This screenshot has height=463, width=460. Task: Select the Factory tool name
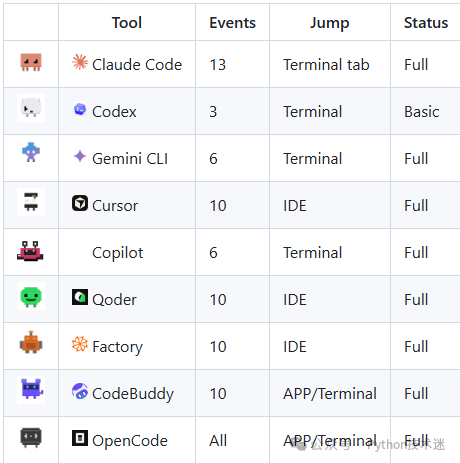(x=117, y=347)
